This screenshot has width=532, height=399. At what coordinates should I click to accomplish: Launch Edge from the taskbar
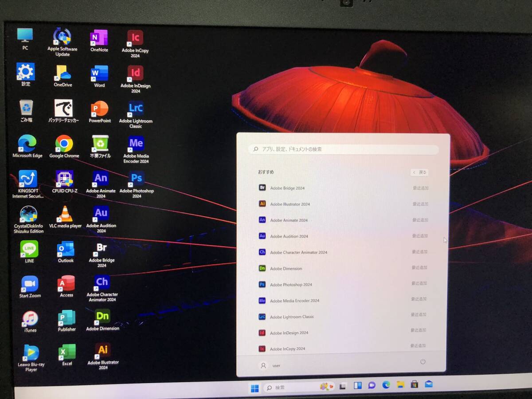[x=386, y=385]
